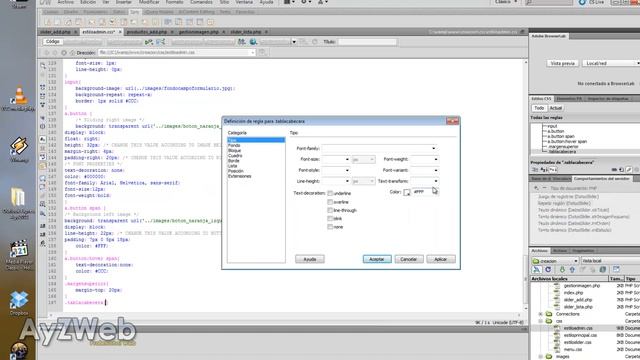The width and height of the screenshot is (640, 360).
Task: Select the .margensuperior rule in CSS panel
Action: [563, 147]
